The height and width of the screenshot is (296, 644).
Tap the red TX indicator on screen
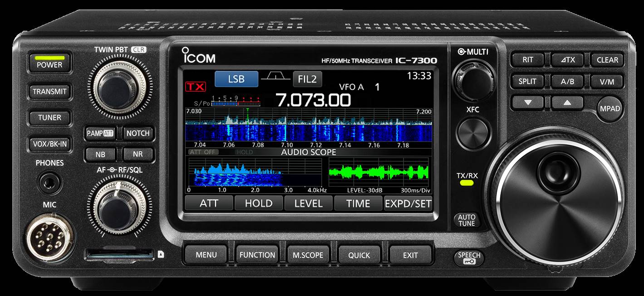click(196, 87)
